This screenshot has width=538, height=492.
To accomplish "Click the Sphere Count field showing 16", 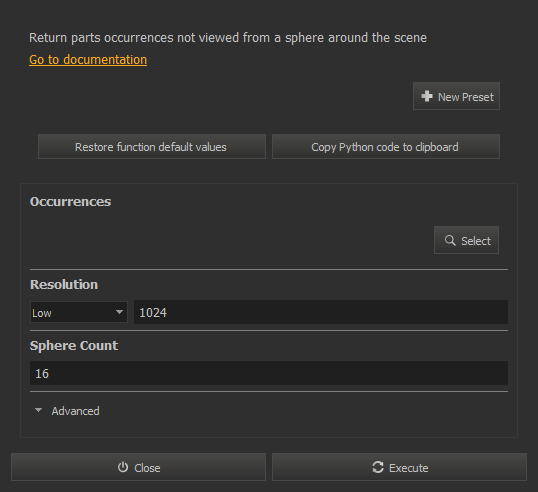I will click(269, 373).
